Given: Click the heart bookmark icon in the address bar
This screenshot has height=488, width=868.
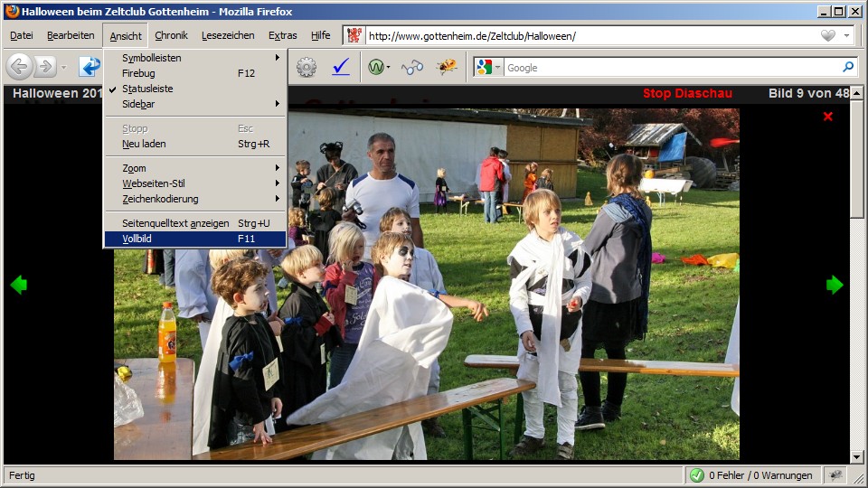Looking at the screenshot, I should pos(827,36).
